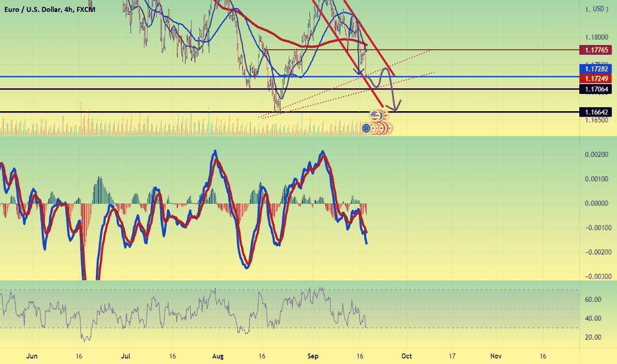Click the Jul label on time axis
This screenshot has height=364, width=617.
pos(126,356)
